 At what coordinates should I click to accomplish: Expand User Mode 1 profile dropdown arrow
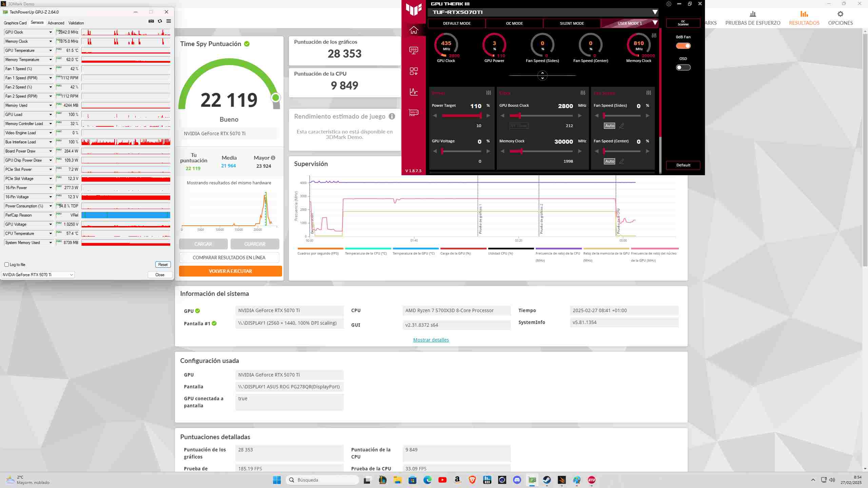[x=655, y=23]
